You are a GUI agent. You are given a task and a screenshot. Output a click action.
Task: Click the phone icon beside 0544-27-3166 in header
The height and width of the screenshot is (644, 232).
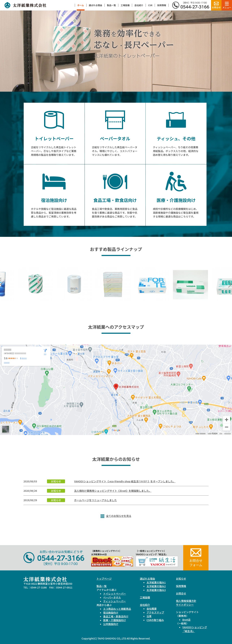(176, 5)
